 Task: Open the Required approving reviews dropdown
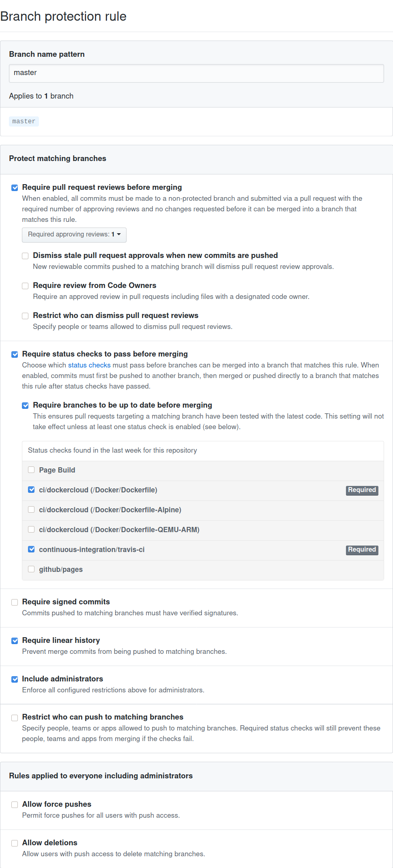click(74, 235)
